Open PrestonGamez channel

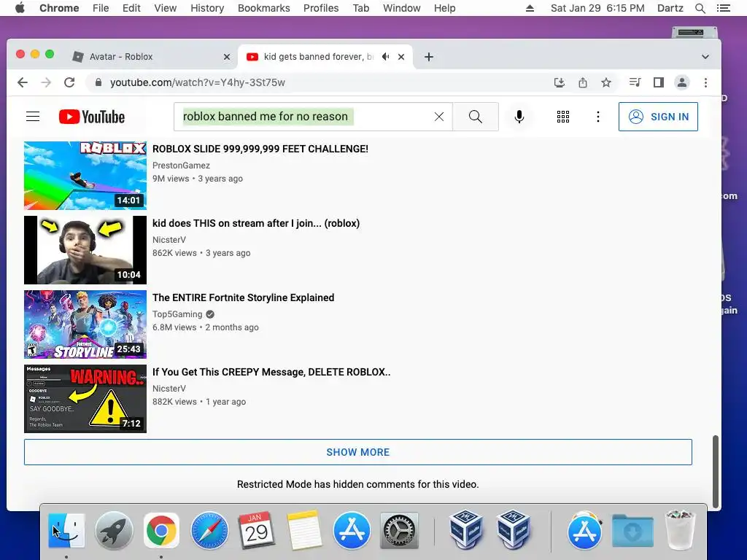[x=181, y=166]
